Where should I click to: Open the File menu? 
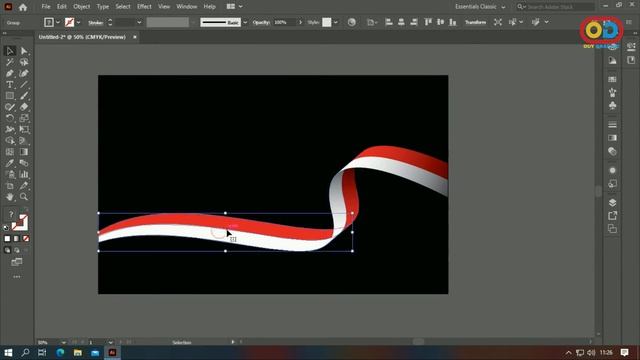point(46,7)
